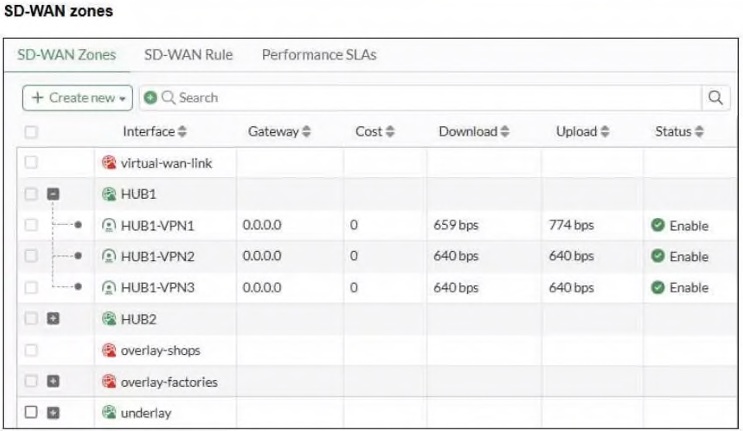Image resolution: width=743 pixels, height=431 pixels.
Task: Open the Performance SLAs tab
Action: tap(319, 55)
